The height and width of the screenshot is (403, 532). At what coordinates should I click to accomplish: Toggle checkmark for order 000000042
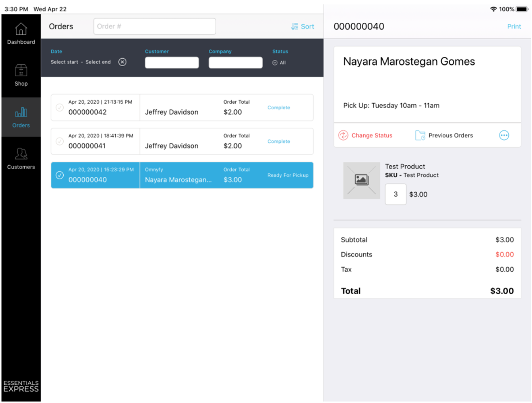(60, 107)
